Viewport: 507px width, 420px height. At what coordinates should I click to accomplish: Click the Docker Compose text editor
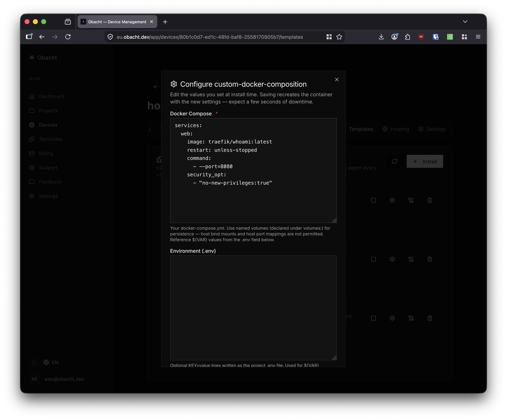pyautogui.click(x=253, y=171)
